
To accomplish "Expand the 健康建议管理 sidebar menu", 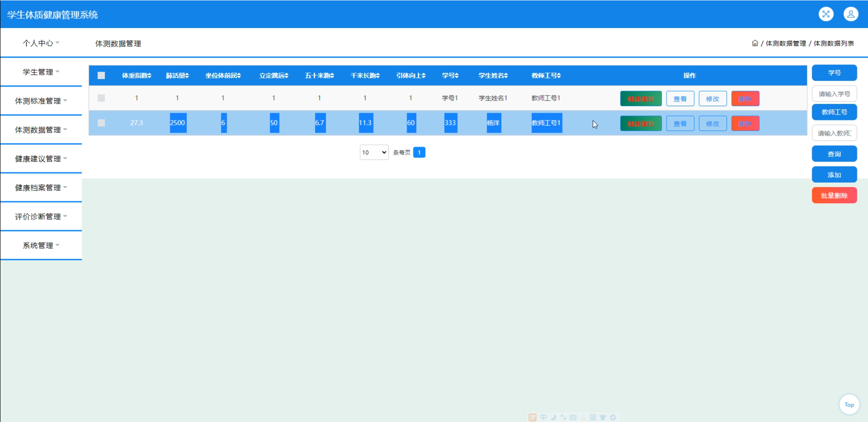I will coord(41,159).
